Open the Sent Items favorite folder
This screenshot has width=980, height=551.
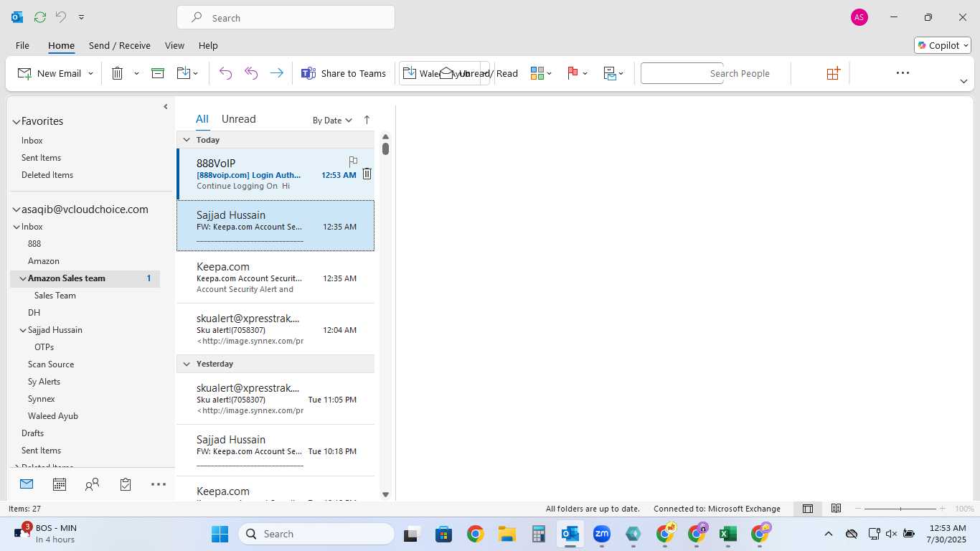(41, 158)
